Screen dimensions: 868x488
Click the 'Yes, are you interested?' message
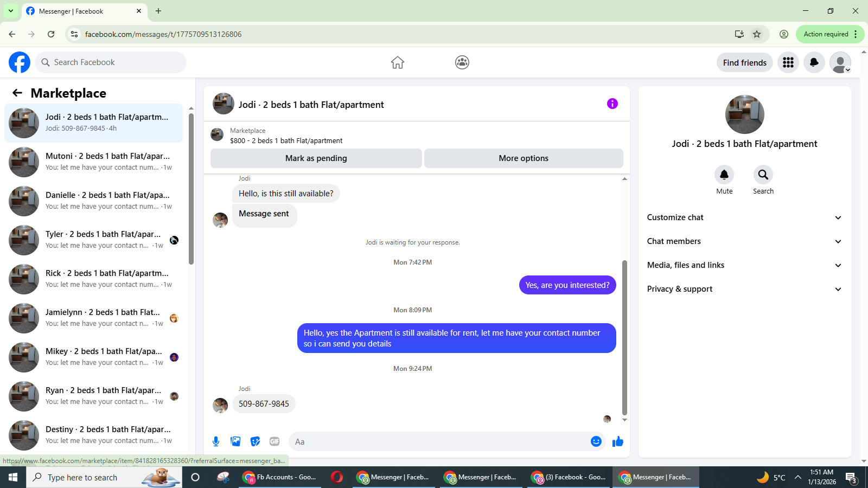(567, 285)
